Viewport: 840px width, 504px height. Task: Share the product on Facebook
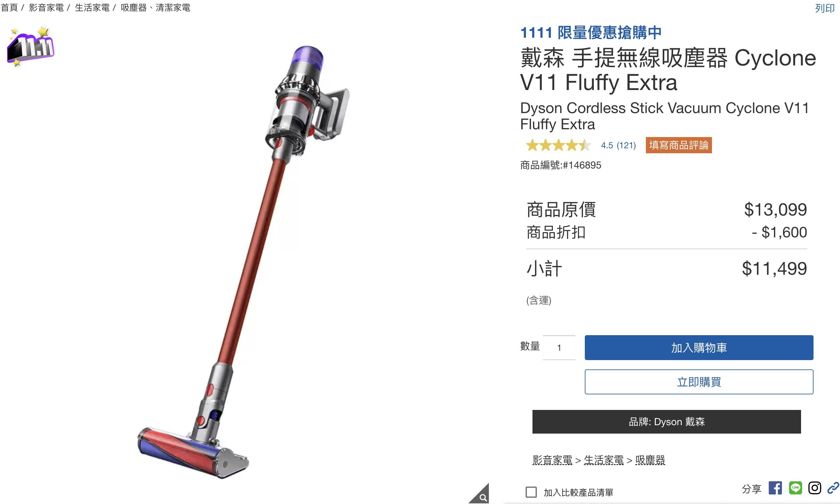click(x=775, y=488)
